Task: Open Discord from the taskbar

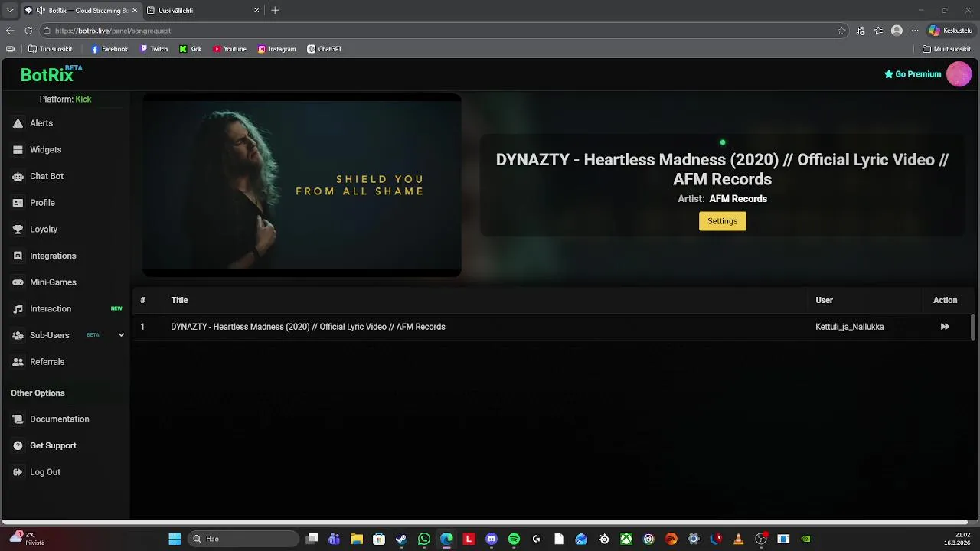Action: click(x=492, y=539)
